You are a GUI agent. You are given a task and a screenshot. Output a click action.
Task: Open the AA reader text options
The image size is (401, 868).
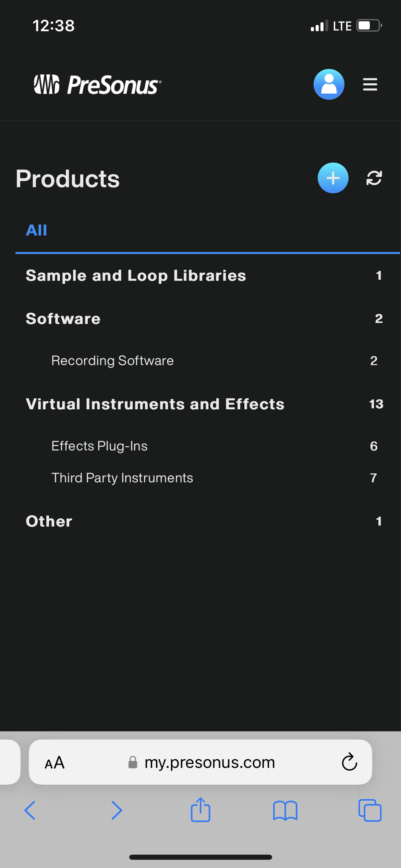(54, 762)
